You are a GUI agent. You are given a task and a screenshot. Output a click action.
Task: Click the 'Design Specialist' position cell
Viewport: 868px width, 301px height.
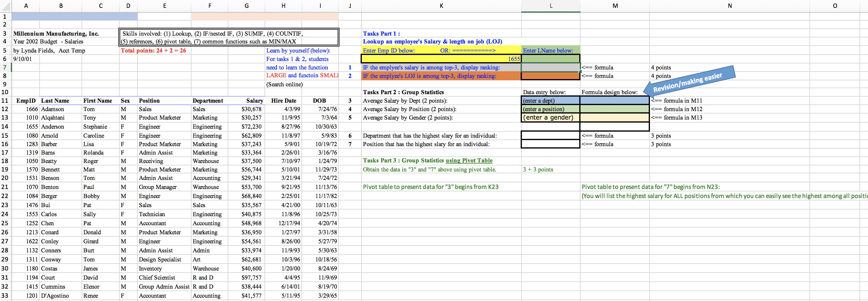click(x=164, y=259)
